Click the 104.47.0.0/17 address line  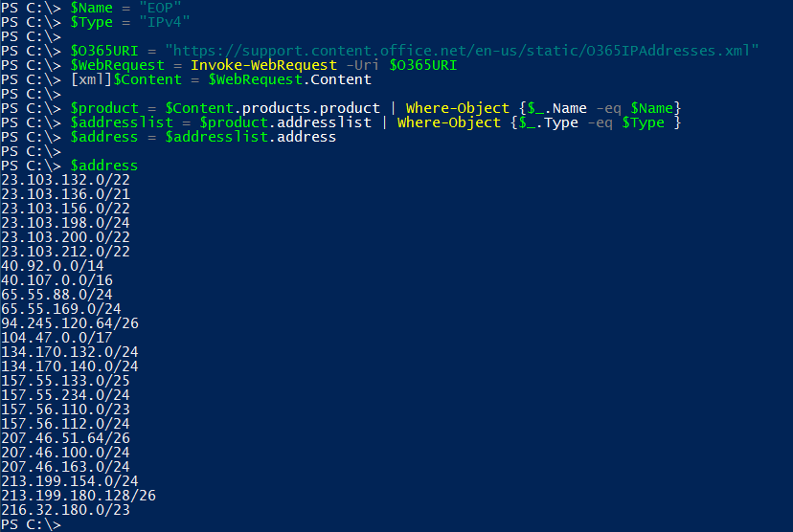(57, 338)
